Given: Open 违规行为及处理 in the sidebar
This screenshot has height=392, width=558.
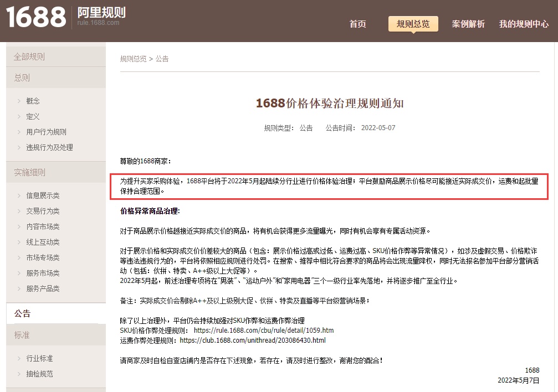Looking at the screenshot, I should tap(49, 147).
